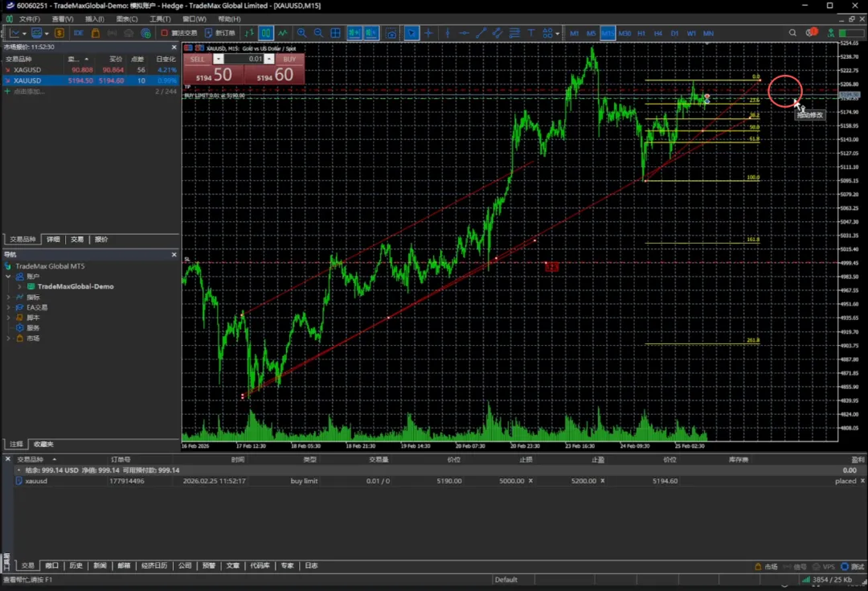Viewport: 868px width, 591px height.
Task: Click the zoom out magnifier icon
Action: coord(318,33)
